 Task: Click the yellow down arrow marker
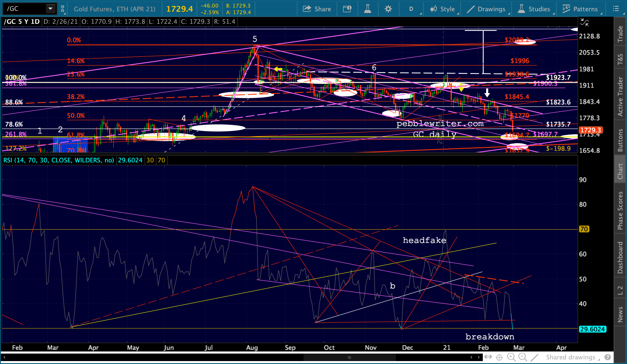click(x=461, y=88)
